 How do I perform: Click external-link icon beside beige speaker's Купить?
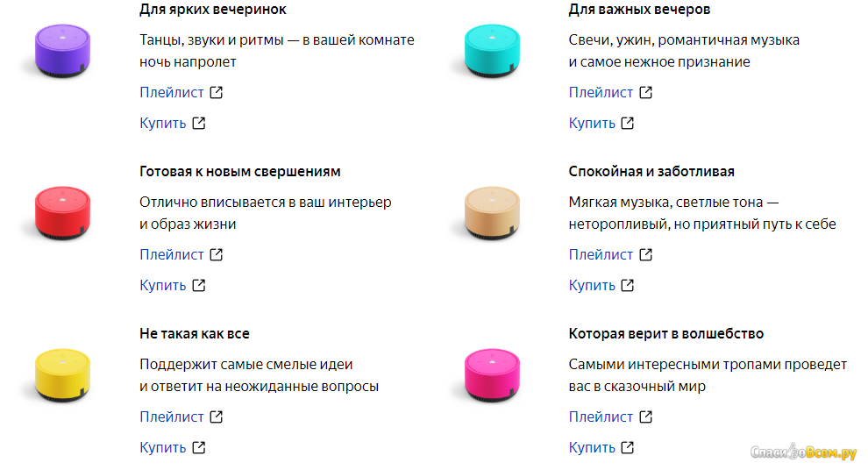[628, 285]
